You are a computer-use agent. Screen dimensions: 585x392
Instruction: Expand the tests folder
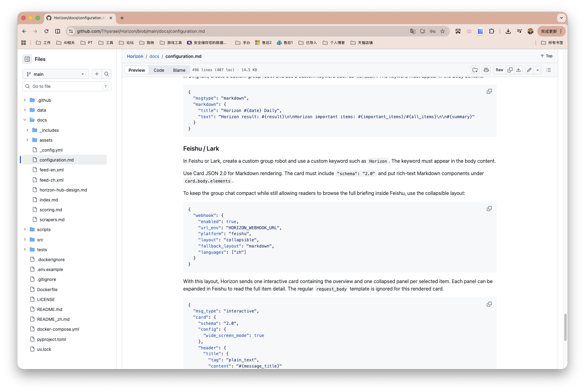coord(25,249)
